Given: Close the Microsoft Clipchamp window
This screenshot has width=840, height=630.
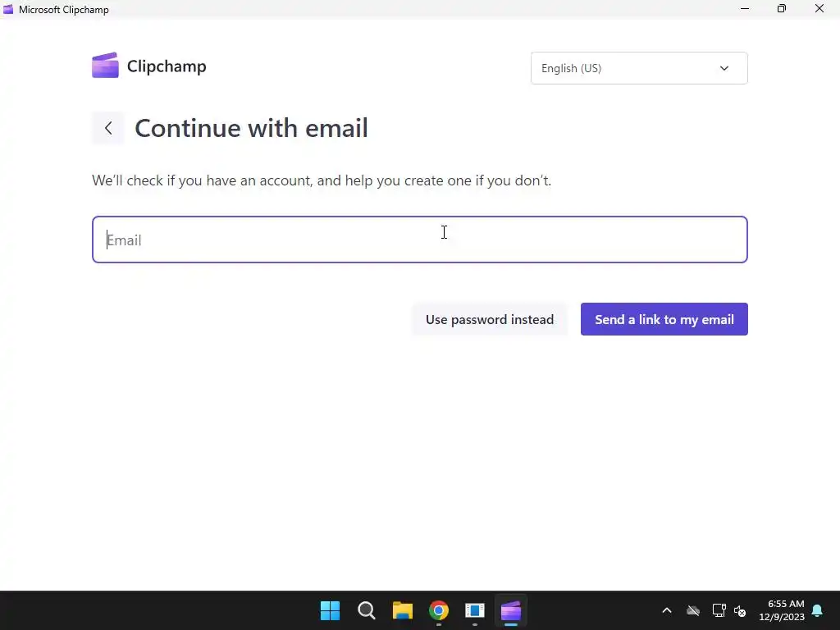Looking at the screenshot, I should [819, 8].
